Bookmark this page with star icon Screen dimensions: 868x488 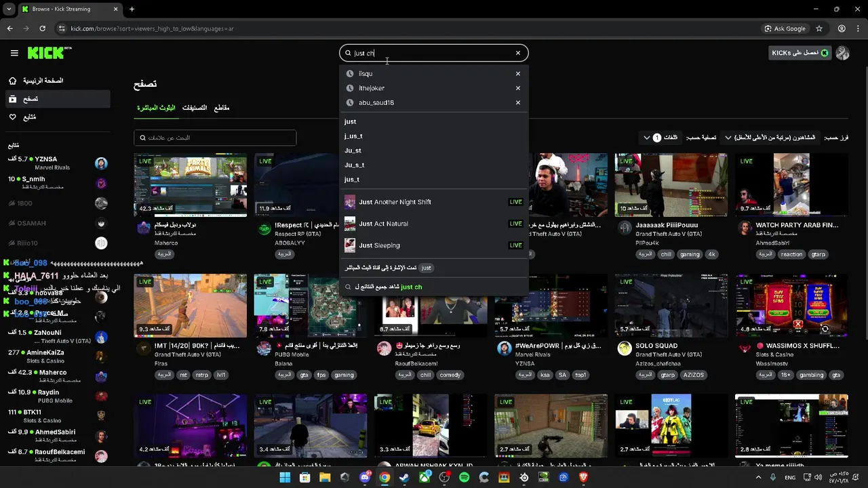coord(819,28)
